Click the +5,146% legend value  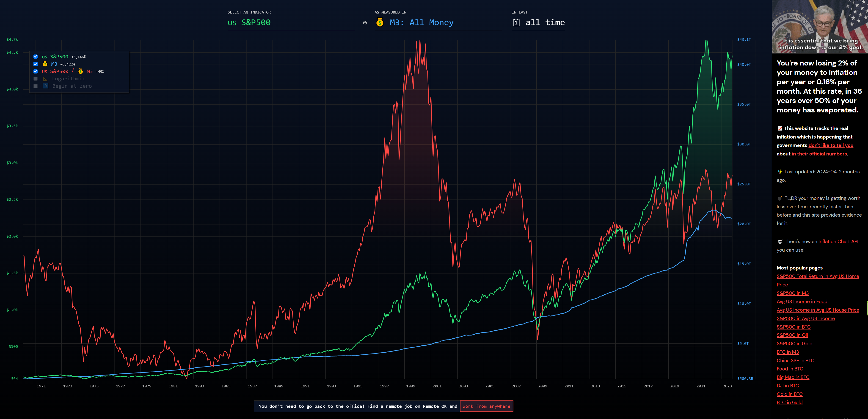pos(79,57)
